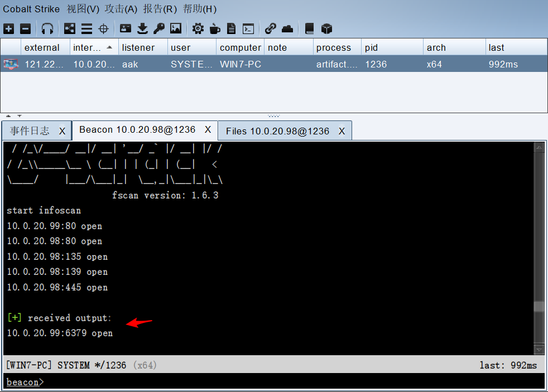Select the 1236 pid cell
The height and width of the screenshot is (392, 548).
click(392, 64)
